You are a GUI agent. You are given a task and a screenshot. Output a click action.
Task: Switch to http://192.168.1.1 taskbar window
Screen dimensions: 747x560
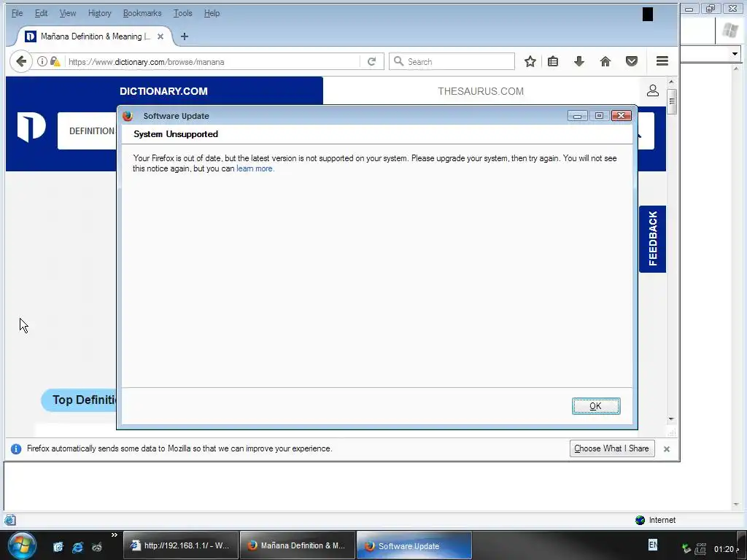point(181,545)
